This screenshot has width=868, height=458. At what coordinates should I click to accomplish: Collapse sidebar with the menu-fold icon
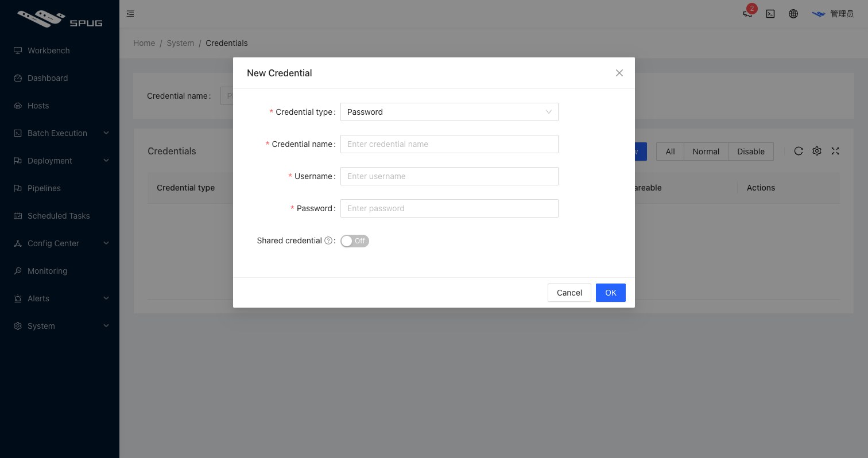pyautogui.click(x=130, y=14)
